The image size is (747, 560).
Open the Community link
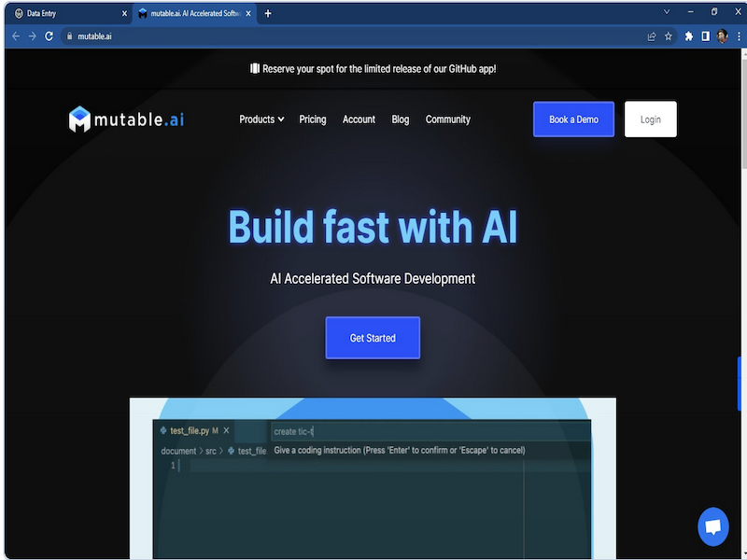447,119
